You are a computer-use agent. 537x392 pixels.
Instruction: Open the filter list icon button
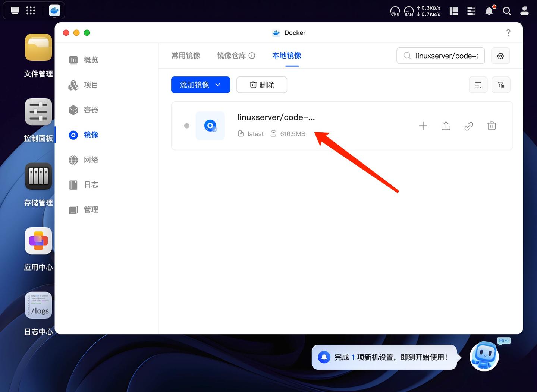point(501,85)
